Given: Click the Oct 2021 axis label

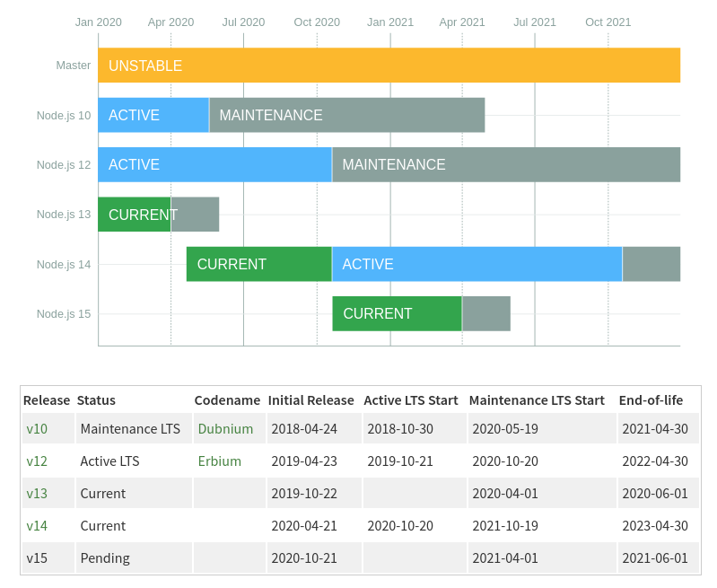Looking at the screenshot, I should click(x=608, y=22).
